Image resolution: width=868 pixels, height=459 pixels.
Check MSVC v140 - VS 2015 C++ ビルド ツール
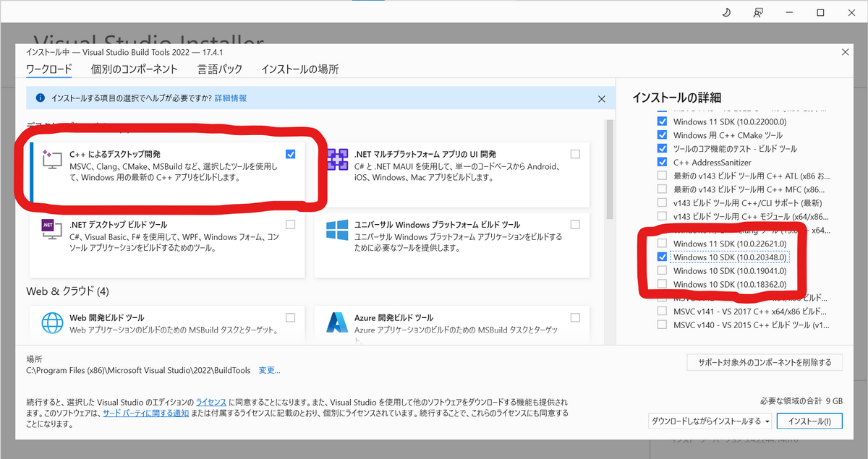[x=662, y=325]
